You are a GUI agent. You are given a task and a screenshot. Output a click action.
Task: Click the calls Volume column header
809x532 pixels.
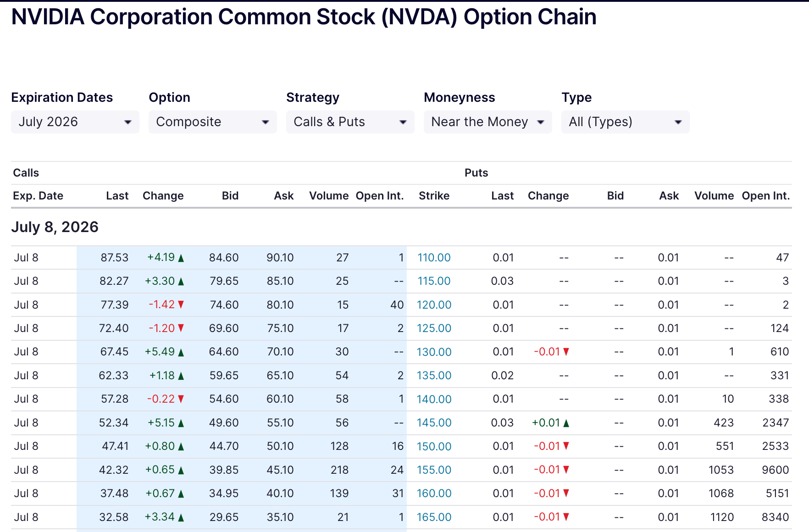(329, 196)
